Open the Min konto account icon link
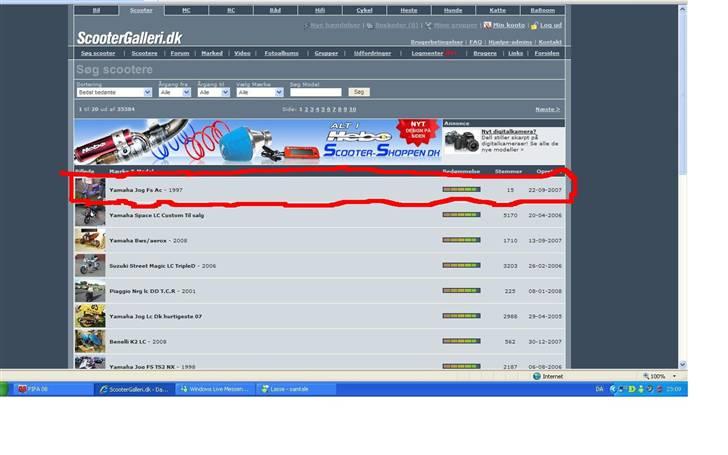 (487, 25)
